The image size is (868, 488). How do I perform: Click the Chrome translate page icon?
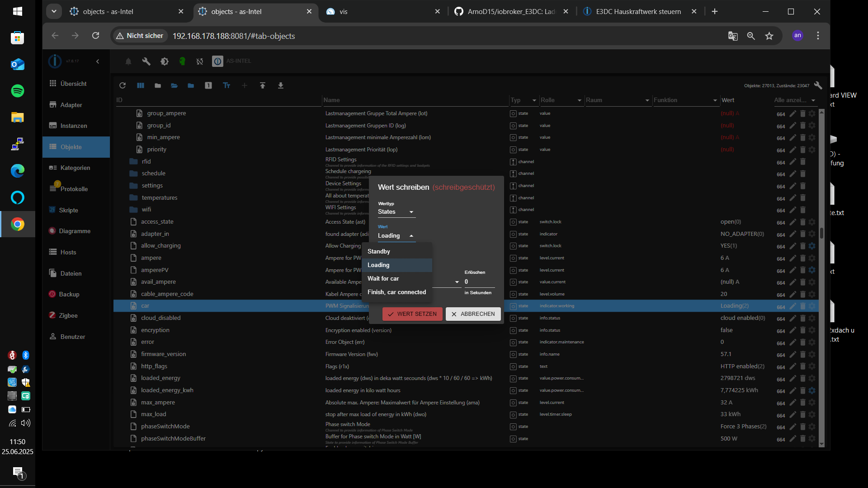pyautogui.click(x=733, y=36)
